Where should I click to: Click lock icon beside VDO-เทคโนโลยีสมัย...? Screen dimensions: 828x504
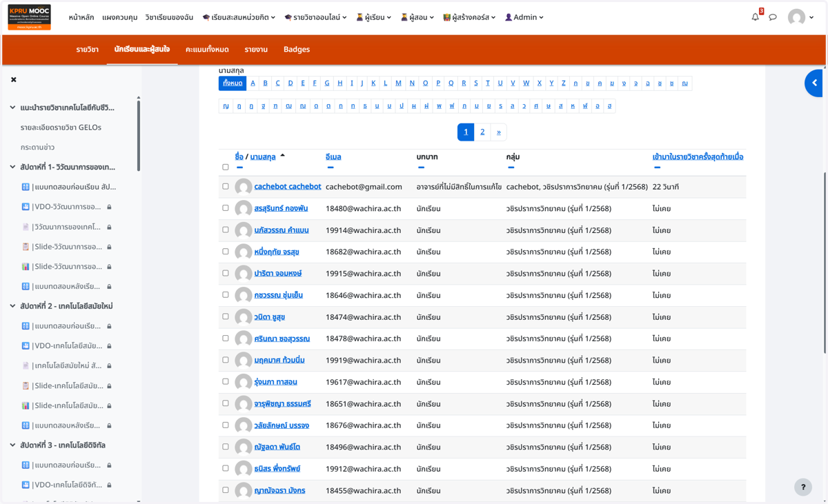(109, 345)
